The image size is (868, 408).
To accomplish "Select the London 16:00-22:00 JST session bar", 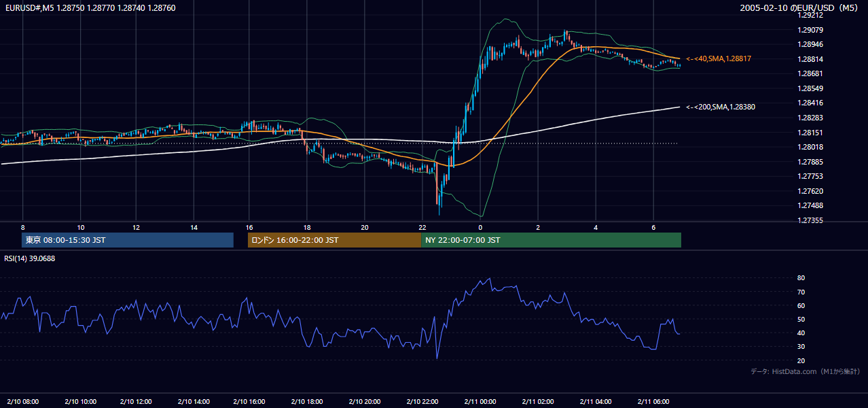I will click(x=334, y=240).
